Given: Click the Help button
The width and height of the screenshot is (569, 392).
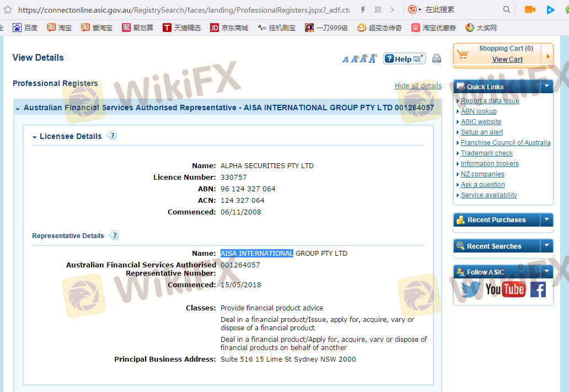Looking at the screenshot, I should click(404, 58).
